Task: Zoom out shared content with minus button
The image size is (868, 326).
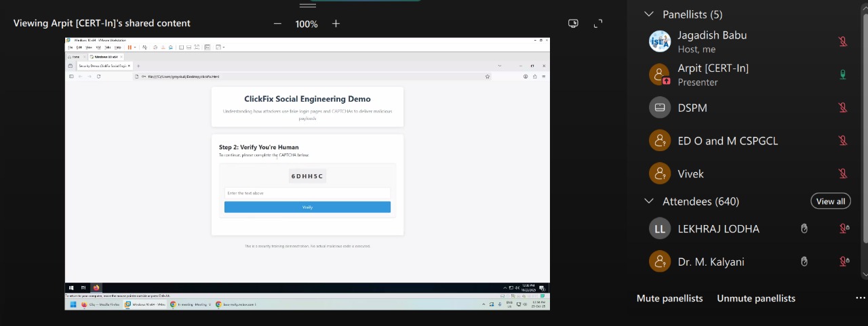Action: 277,24
